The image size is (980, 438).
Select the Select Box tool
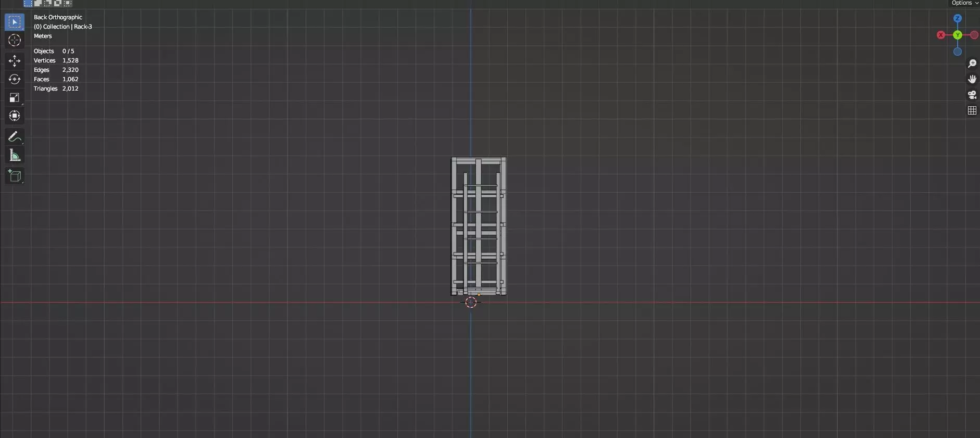pos(15,22)
